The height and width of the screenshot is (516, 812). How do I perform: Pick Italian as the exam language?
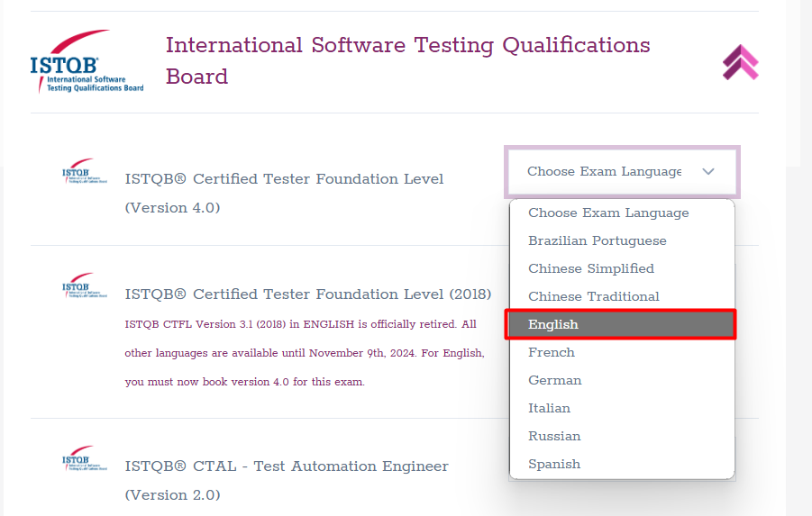click(549, 408)
